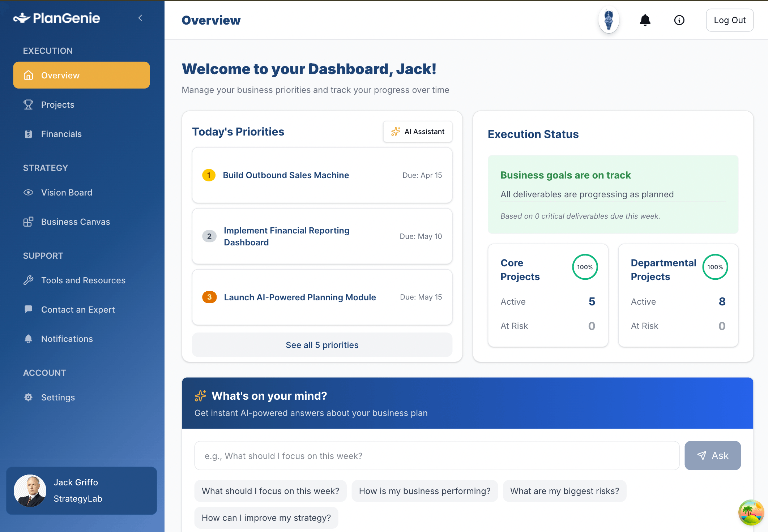Image resolution: width=768 pixels, height=532 pixels.
Task: Select the home icon beside Overview
Action: 28,75
